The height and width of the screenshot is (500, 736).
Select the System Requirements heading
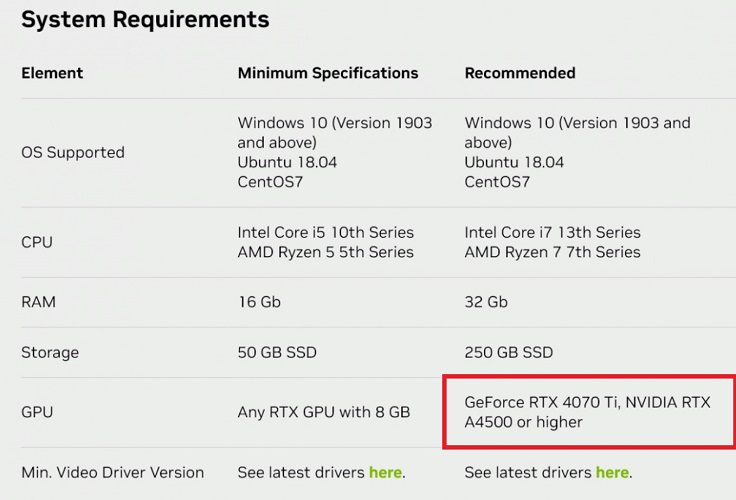[x=146, y=20]
